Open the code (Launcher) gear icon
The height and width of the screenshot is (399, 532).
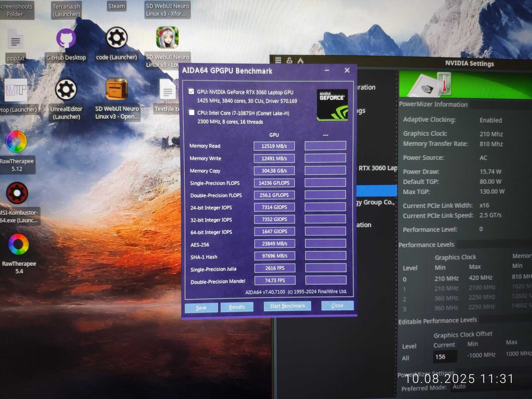(116, 38)
